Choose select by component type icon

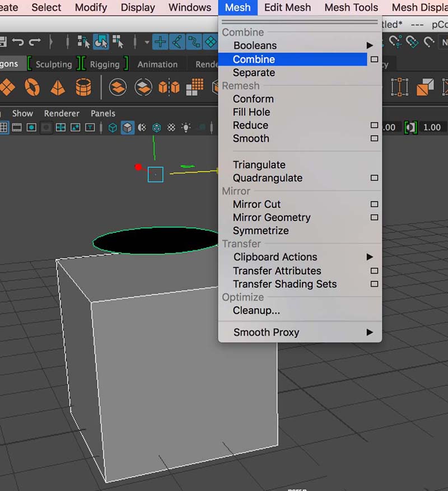point(118,41)
